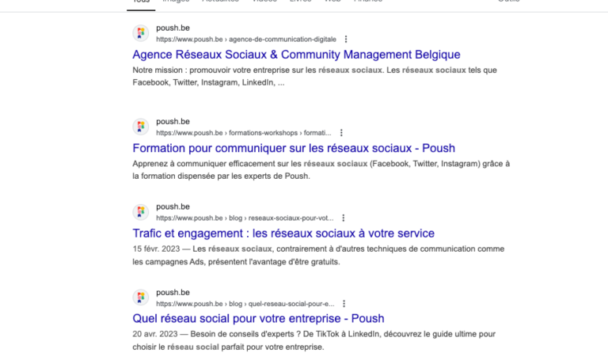Screen dimensions: 608x364
Task: Click the poush.be site name above the Quel réseau social title
Action: click(173, 292)
